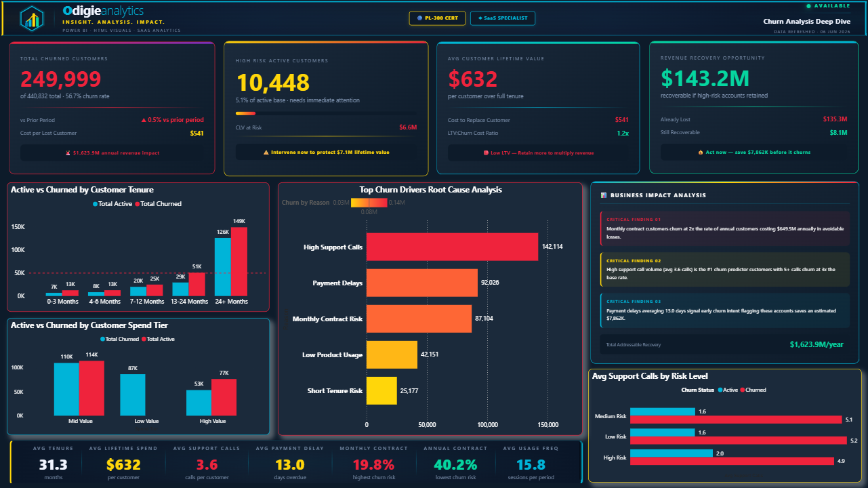Select the 2.0 active bar for High Risk

click(x=671, y=453)
